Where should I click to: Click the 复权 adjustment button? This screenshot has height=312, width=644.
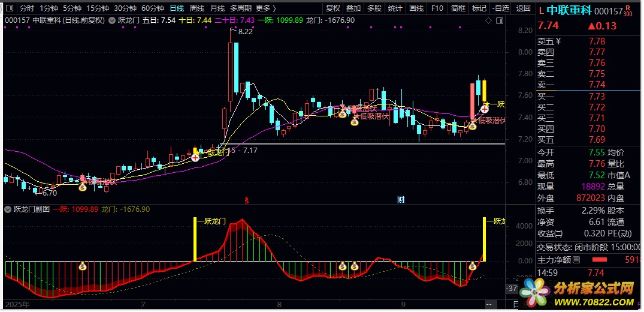[332, 8]
